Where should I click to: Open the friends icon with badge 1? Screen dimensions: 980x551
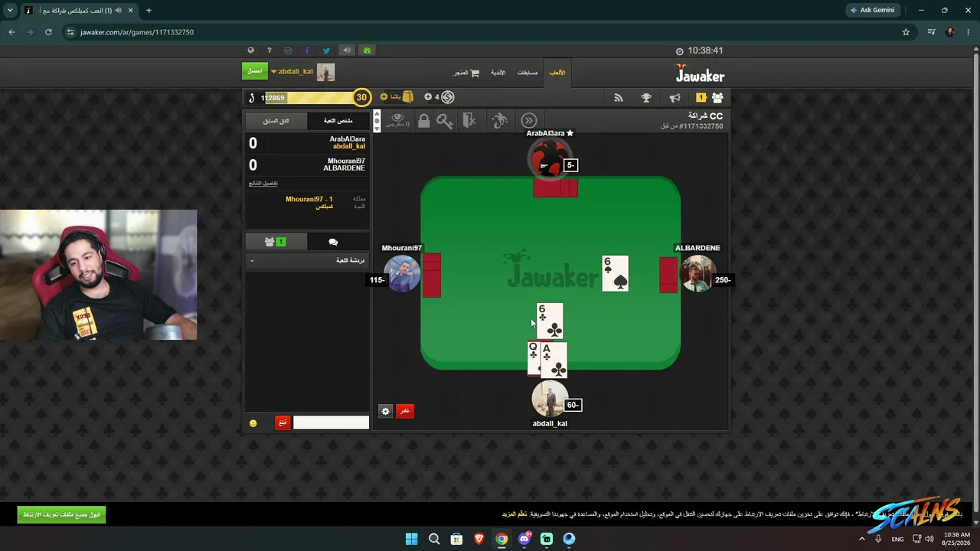710,98
